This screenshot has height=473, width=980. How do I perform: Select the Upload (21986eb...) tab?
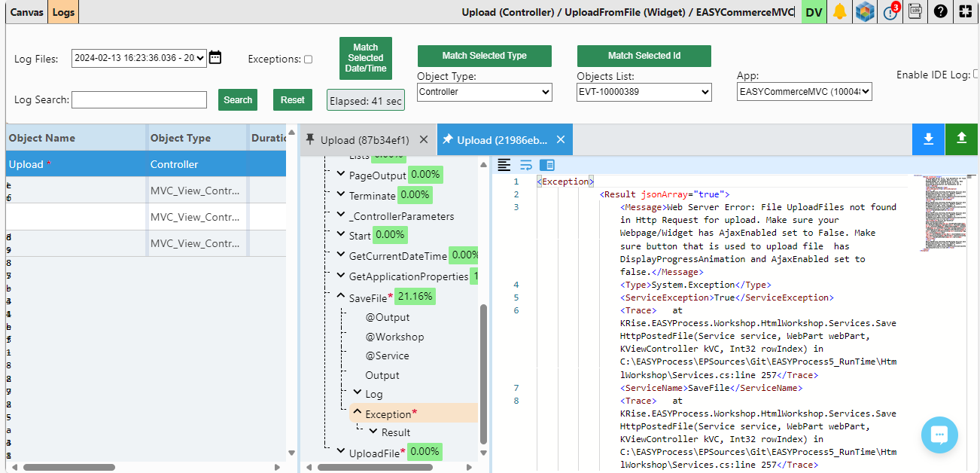[x=502, y=140]
